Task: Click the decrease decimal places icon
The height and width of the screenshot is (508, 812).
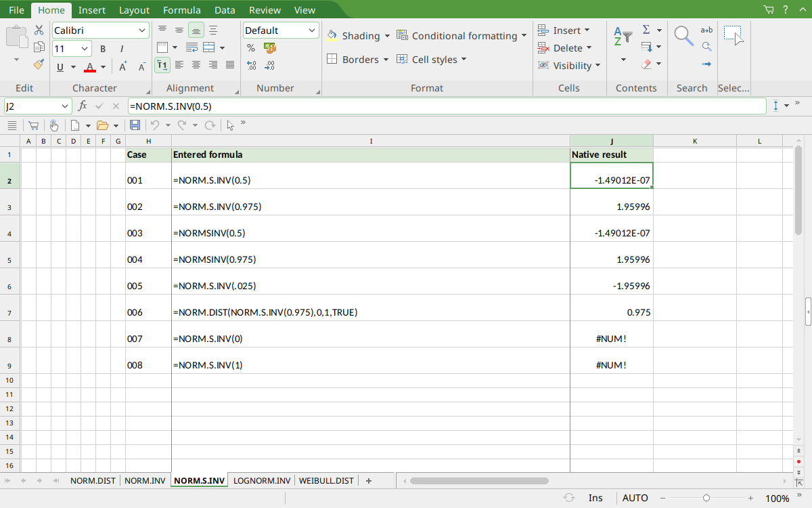Action: (x=270, y=66)
